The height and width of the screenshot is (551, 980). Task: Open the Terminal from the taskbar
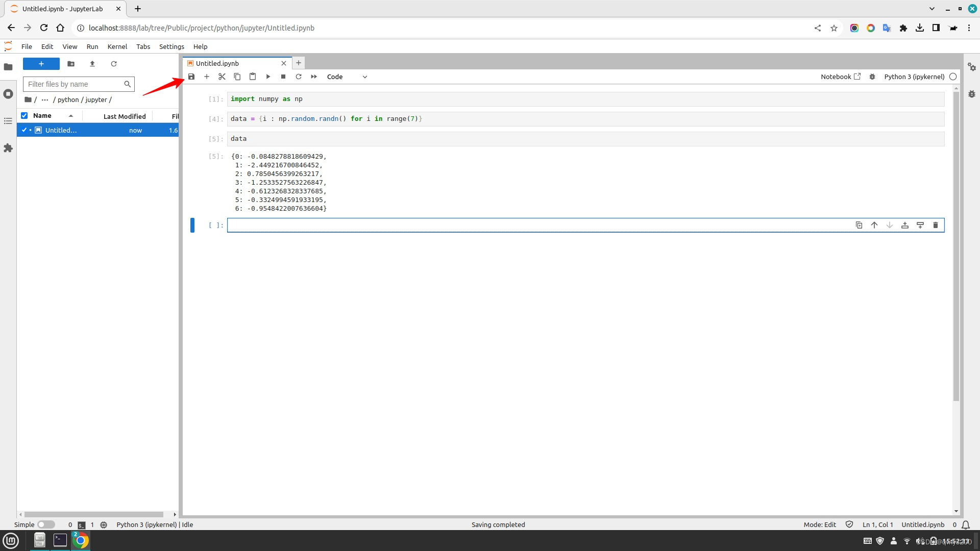coord(60,540)
